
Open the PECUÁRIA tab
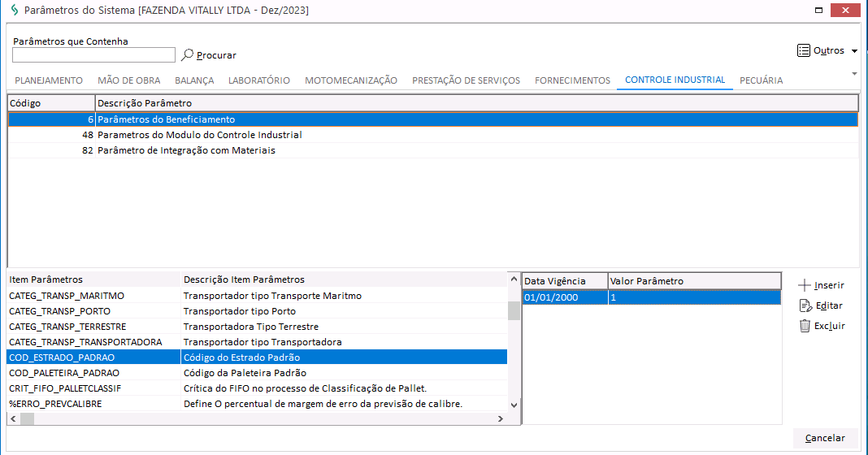tap(762, 80)
